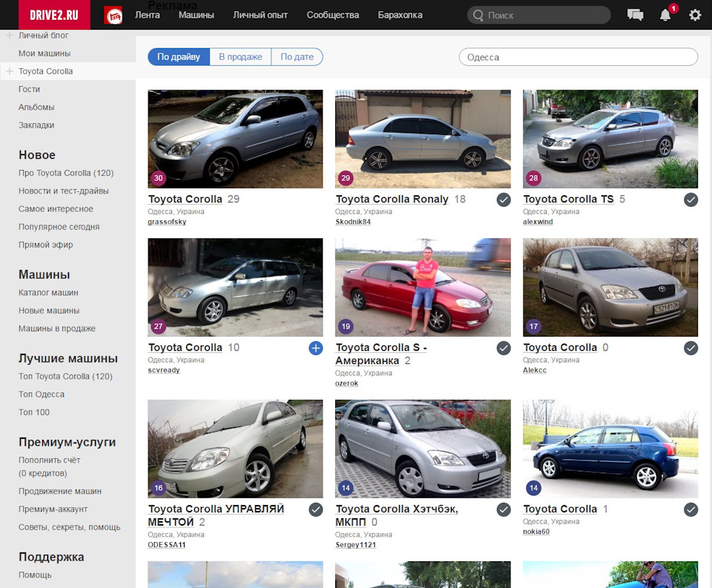Open Про Toyota Corolla (120) link

(66, 173)
